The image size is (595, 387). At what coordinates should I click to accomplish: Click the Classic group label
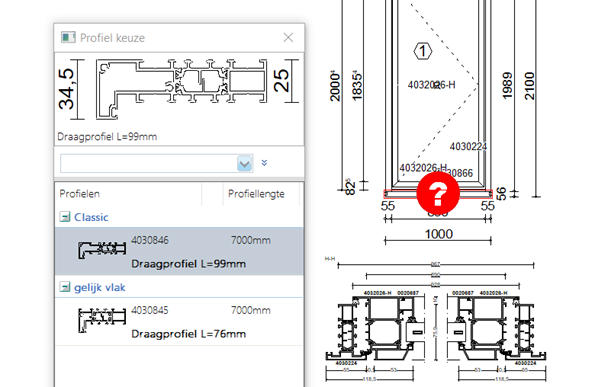(91, 217)
